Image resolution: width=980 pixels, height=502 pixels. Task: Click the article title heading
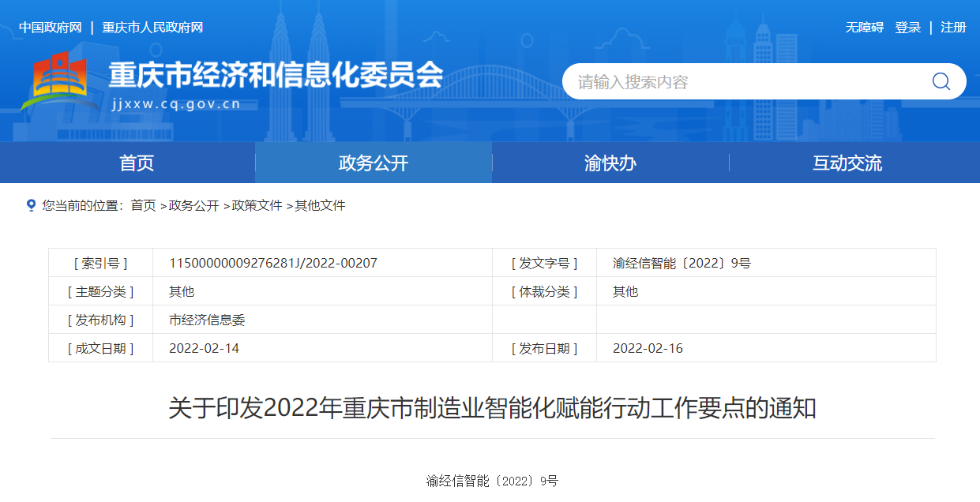(492, 408)
